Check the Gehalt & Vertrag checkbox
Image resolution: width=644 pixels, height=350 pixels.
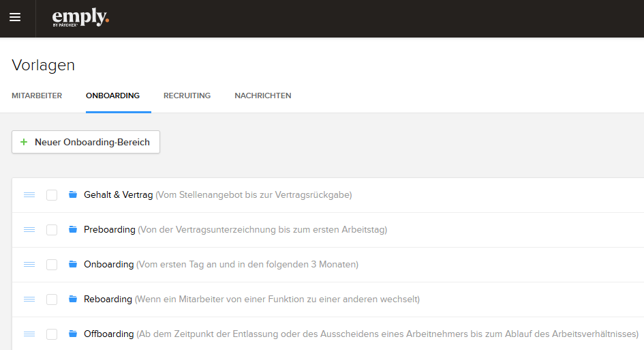pyautogui.click(x=52, y=195)
